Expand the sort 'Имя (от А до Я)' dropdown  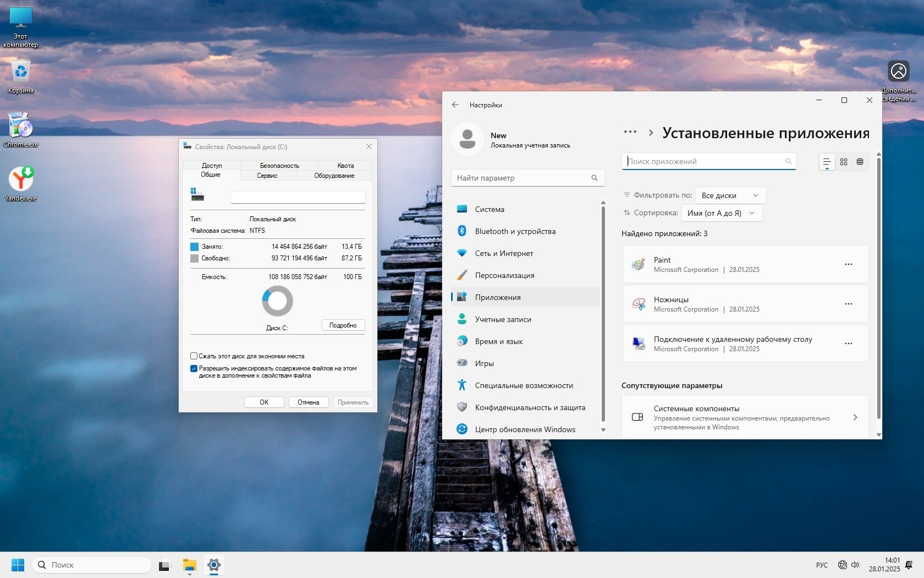(721, 213)
